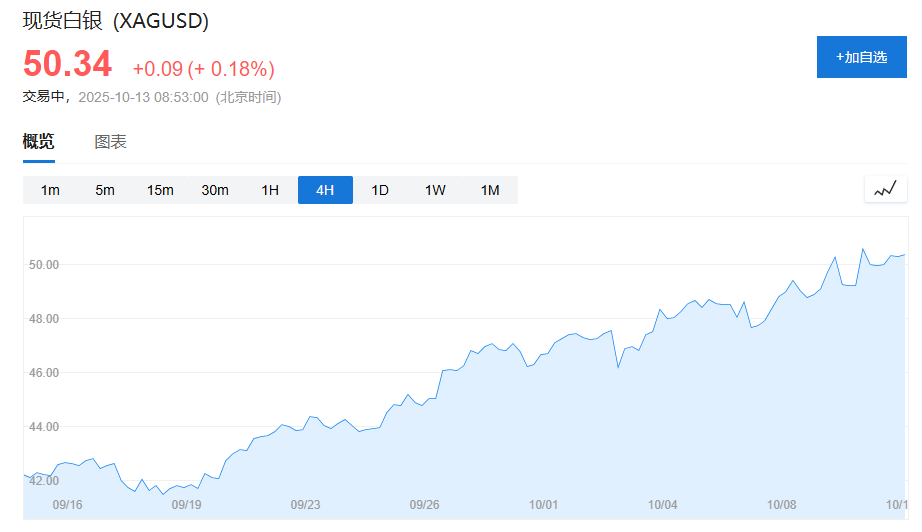Select the active 4H timeframe
The width and height of the screenshot is (922, 532).
[325, 190]
